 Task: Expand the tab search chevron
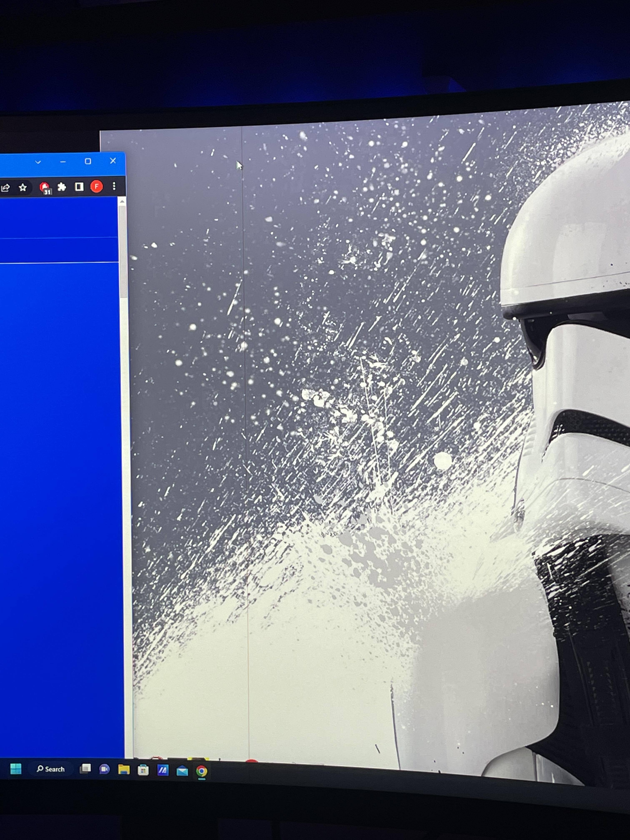38,162
